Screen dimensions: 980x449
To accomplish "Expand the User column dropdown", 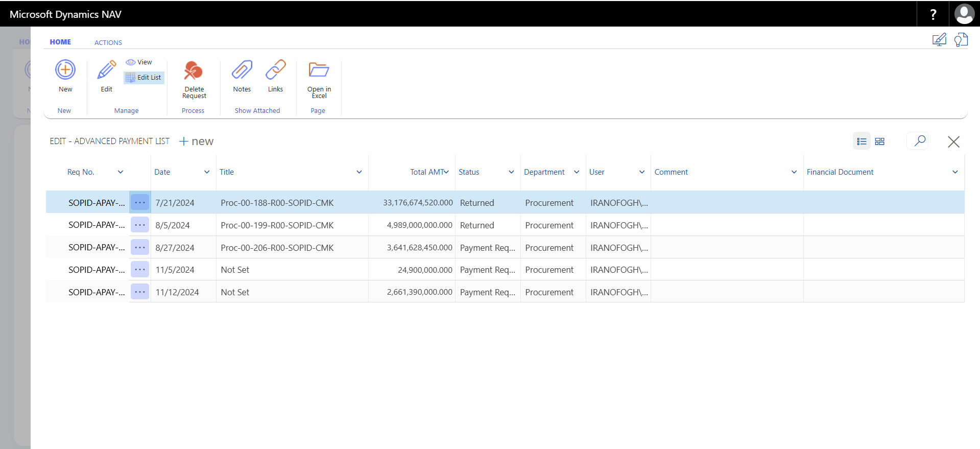I will (642, 172).
